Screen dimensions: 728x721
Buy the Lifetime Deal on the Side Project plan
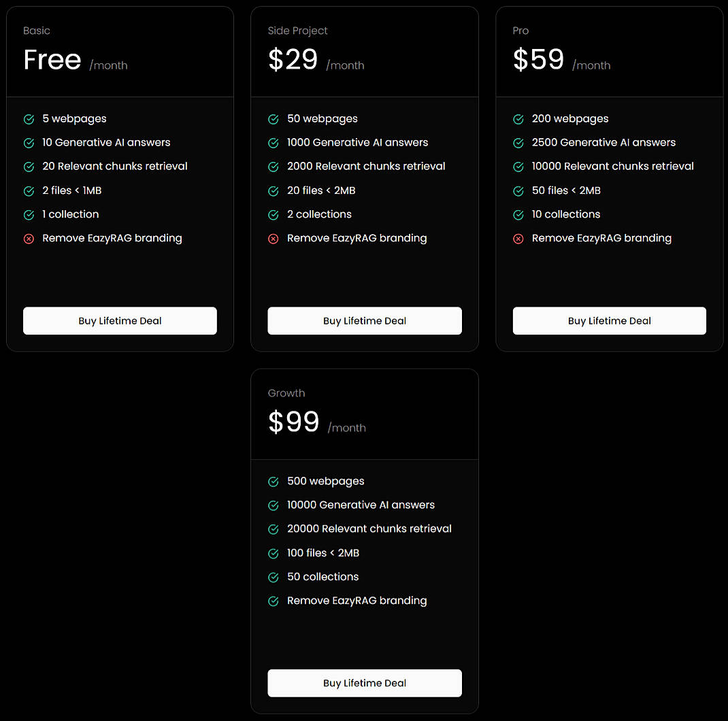tap(365, 320)
